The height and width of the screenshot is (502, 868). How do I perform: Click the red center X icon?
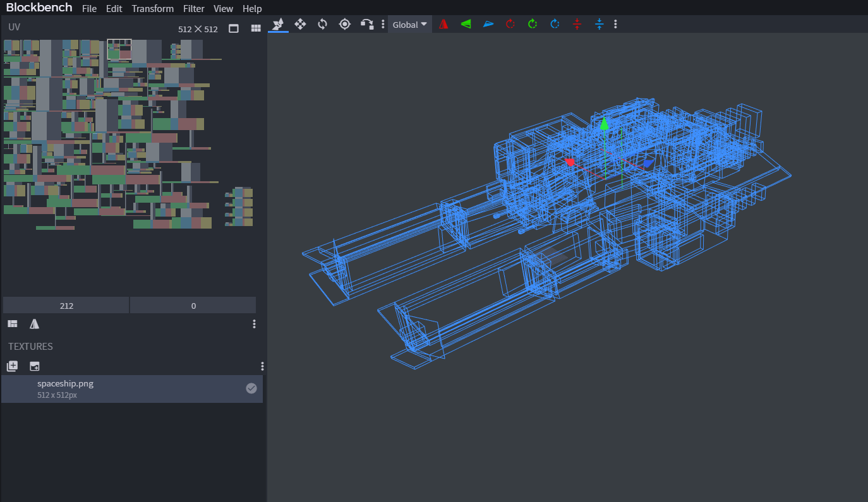[577, 24]
